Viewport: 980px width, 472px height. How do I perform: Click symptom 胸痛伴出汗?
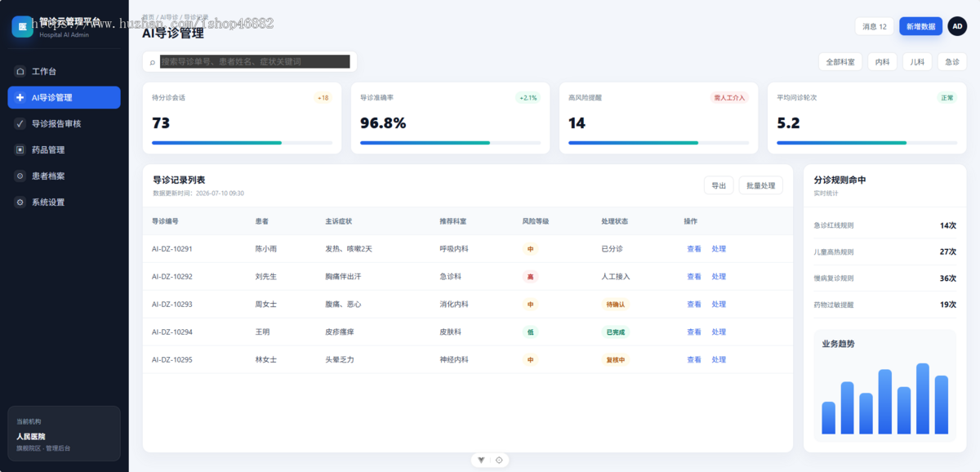point(343,277)
